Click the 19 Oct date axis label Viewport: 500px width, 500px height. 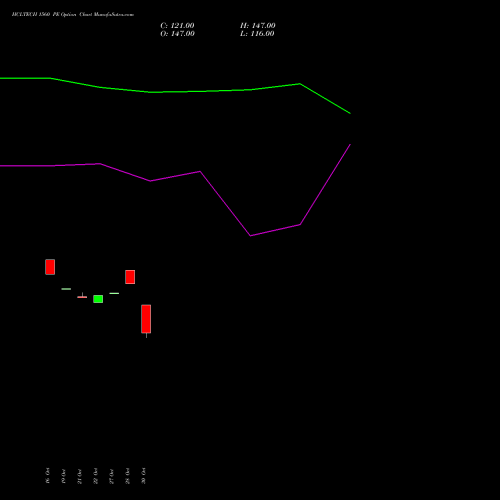pyautogui.click(x=63, y=476)
